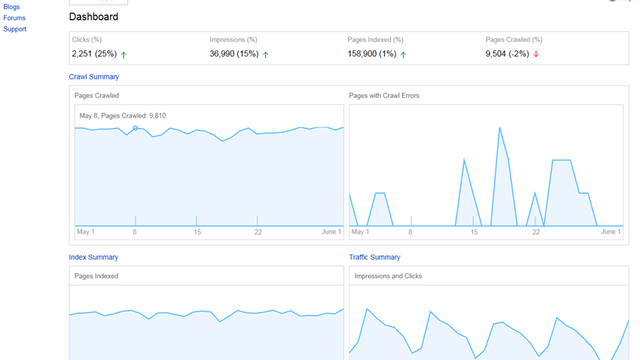
Task: Click the Pages Indexed (%) label
Action: [x=376, y=40]
